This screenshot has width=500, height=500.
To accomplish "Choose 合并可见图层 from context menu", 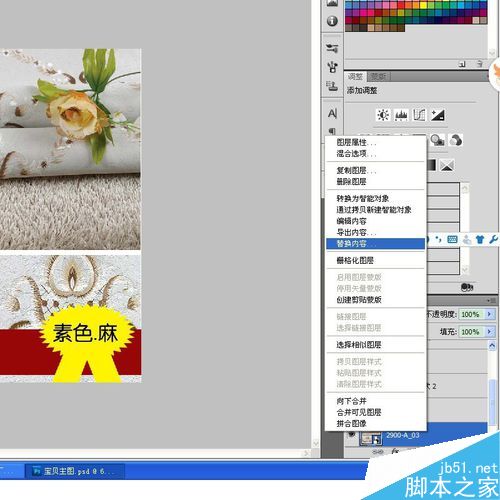I will click(x=376, y=412).
